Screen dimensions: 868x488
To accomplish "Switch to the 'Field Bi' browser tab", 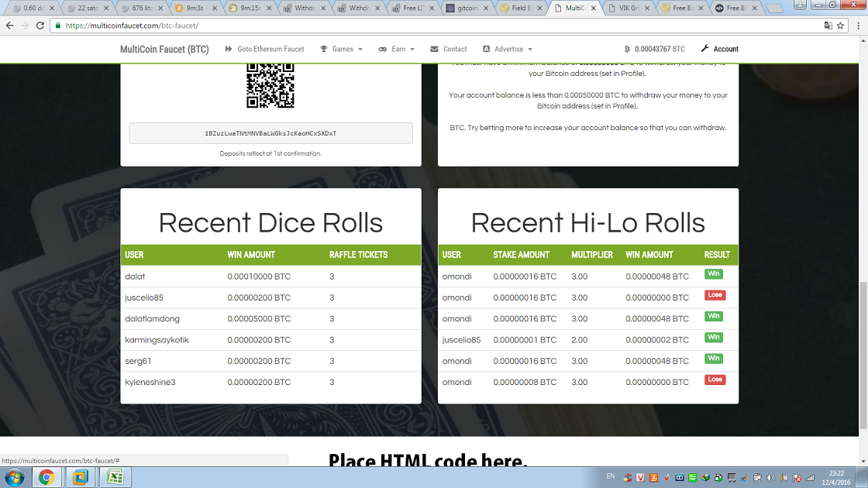I will point(522,8).
